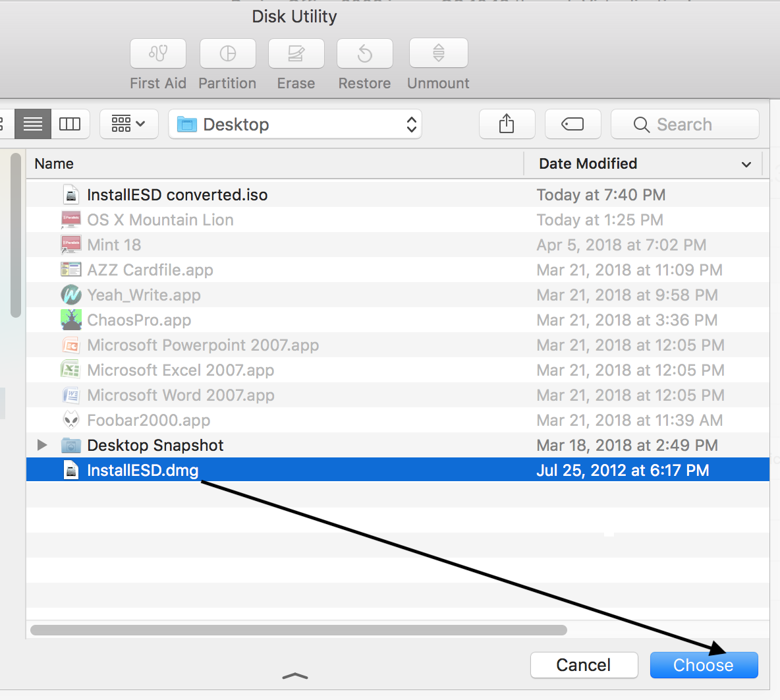780x700 pixels.
Task: Click the sidebar vertical scrollbar
Action: click(x=16, y=235)
